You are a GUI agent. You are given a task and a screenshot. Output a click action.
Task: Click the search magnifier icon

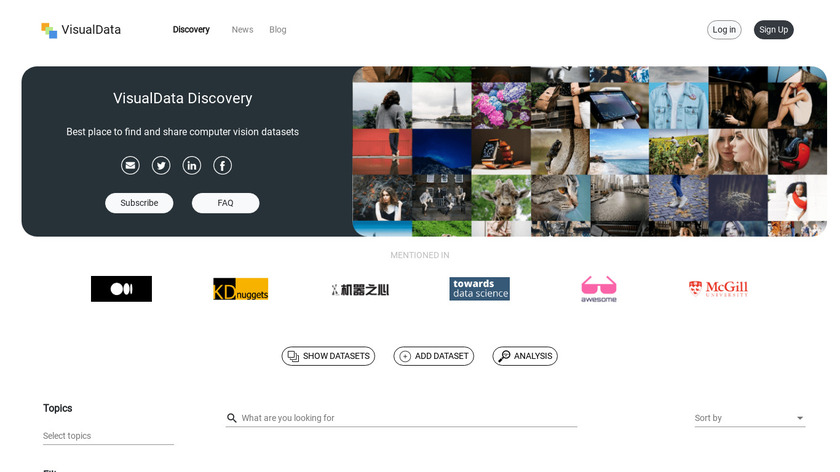click(x=231, y=418)
